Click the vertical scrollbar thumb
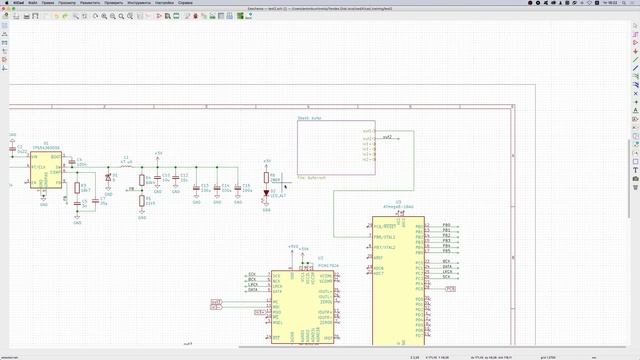This screenshot has width=640, height=360. (629, 178)
